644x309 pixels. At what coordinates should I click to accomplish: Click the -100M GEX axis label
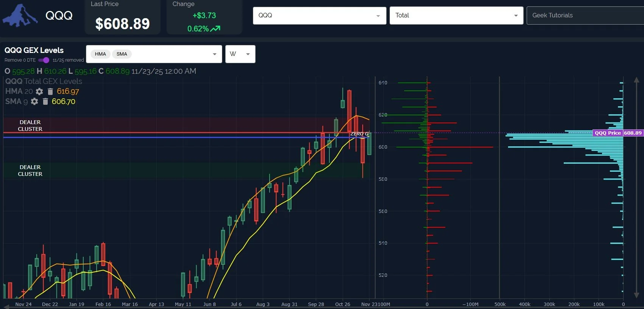(x=470, y=304)
